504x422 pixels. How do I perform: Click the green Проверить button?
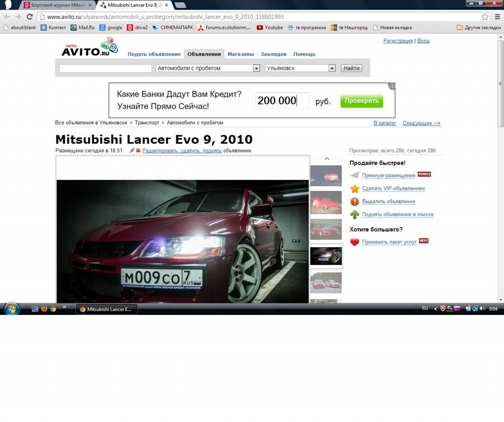pyautogui.click(x=362, y=101)
